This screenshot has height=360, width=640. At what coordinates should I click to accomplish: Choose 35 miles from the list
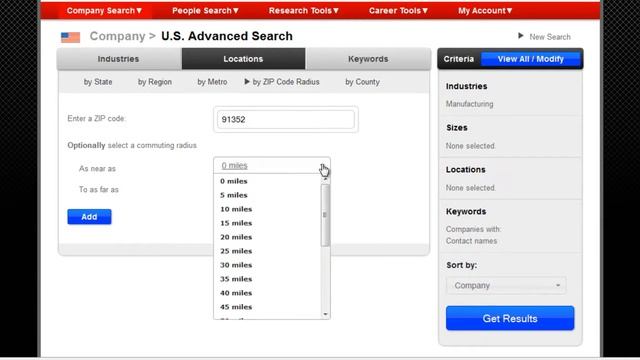coord(236,279)
